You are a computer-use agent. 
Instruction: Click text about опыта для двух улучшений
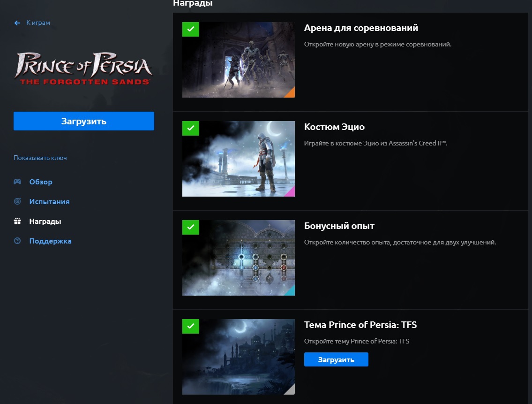tap(400, 242)
